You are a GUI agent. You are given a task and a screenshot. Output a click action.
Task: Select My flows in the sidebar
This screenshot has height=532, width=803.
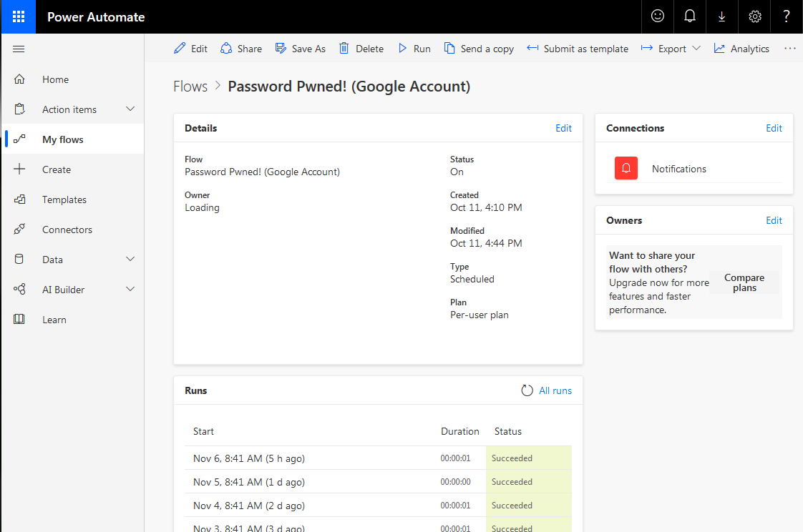point(74,139)
